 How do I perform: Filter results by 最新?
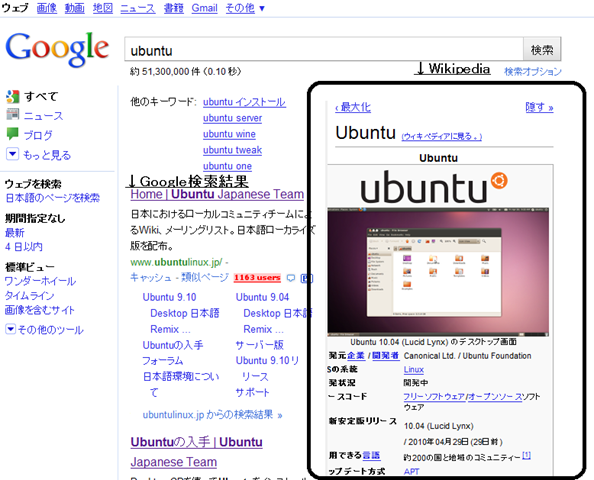(x=14, y=232)
